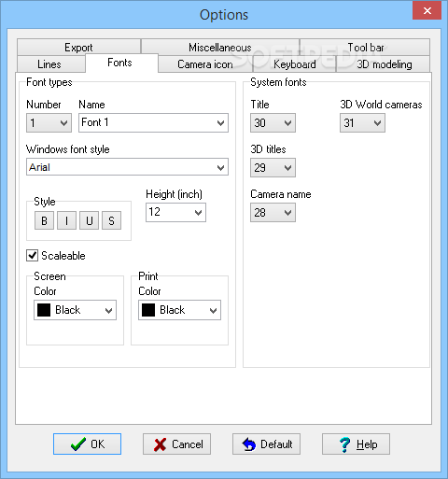Switch to the 3D modeling tab
Image resolution: width=448 pixels, height=479 pixels.
point(384,64)
